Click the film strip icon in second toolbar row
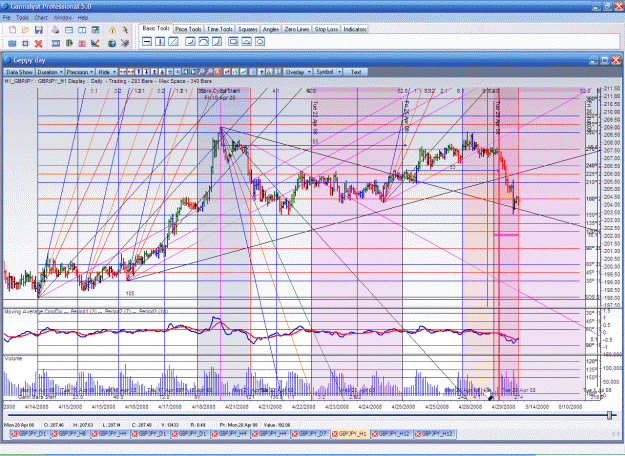The height and width of the screenshot is (456, 625). tap(56, 43)
